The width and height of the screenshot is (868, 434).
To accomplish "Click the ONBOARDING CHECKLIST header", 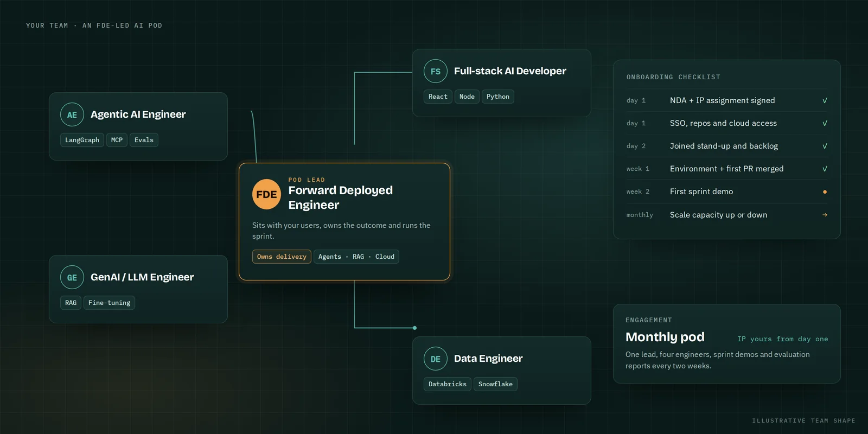I will [673, 77].
